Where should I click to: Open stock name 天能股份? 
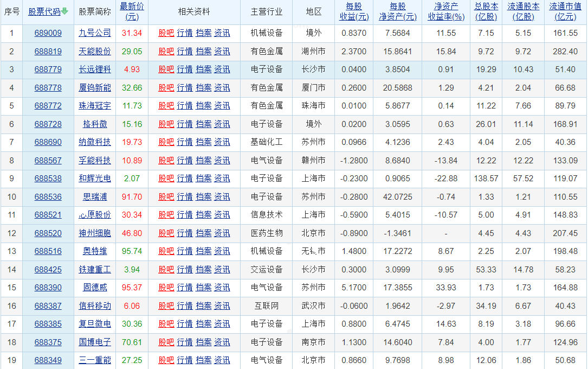tap(95, 52)
